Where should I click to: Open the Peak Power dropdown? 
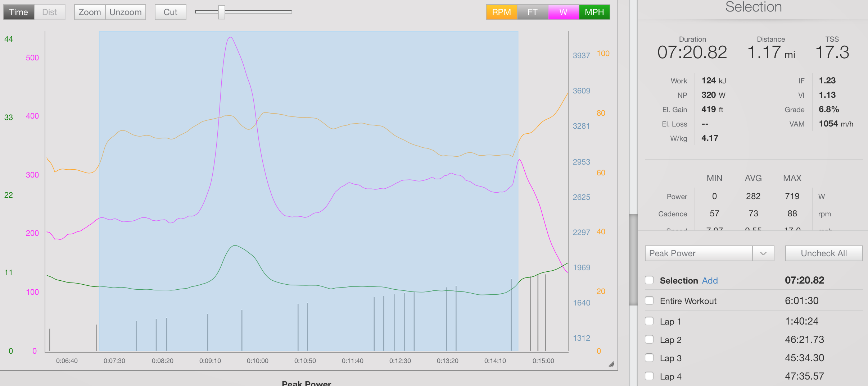698,253
